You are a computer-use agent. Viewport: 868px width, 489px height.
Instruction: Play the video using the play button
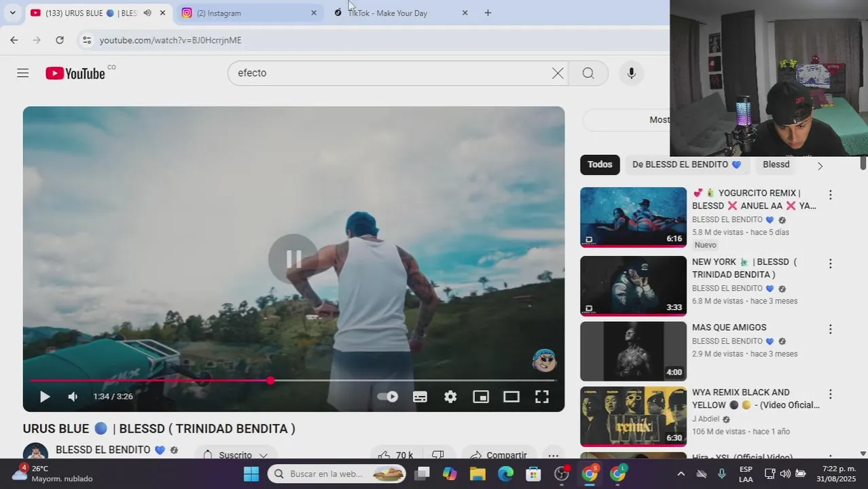45,397
